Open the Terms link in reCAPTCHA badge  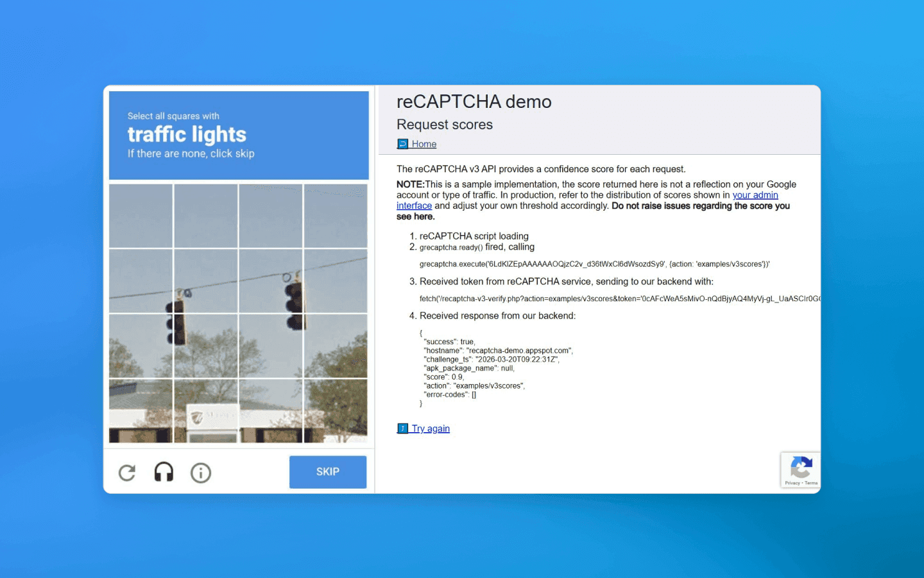coord(811,483)
